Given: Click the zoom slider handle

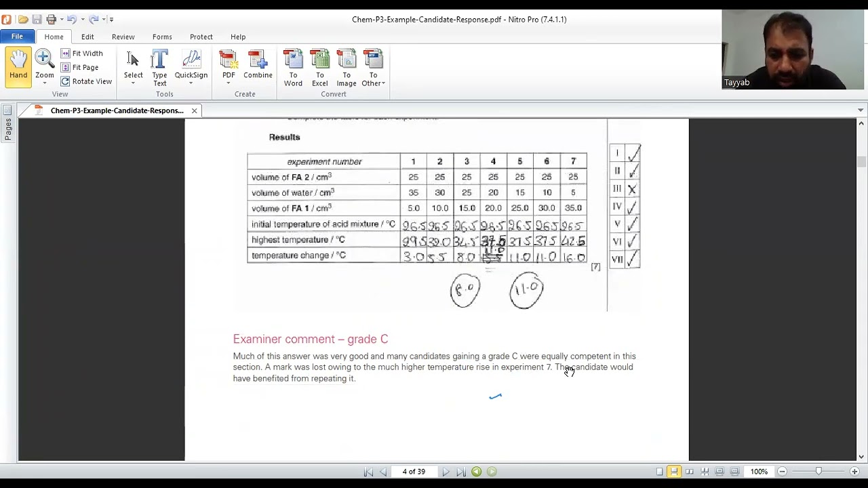Looking at the screenshot, I should 818,471.
